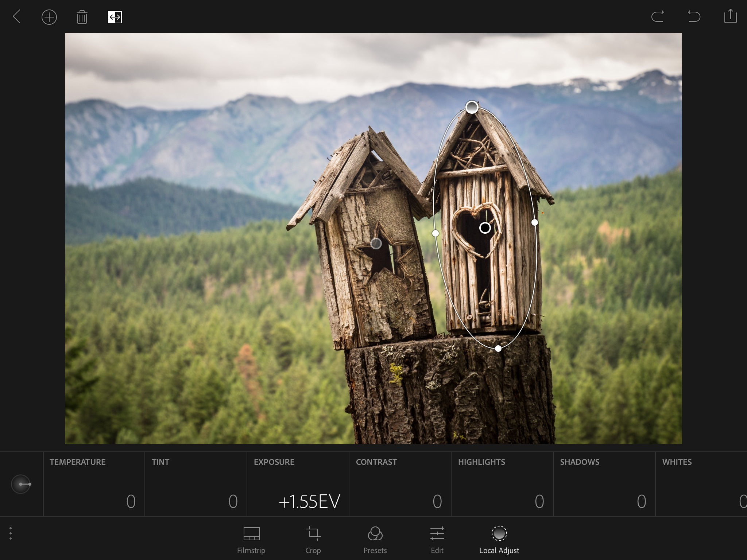Image resolution: width=747 pixels, height=560 pixels.
Task: Select the Temperature adjustment tile
Action: coord(94,484)
